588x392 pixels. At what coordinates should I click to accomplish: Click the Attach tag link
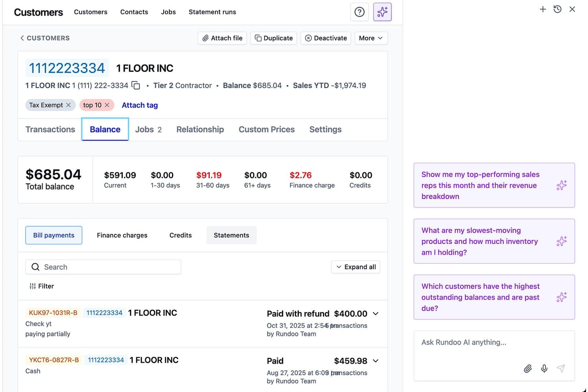tap(140, 105)
